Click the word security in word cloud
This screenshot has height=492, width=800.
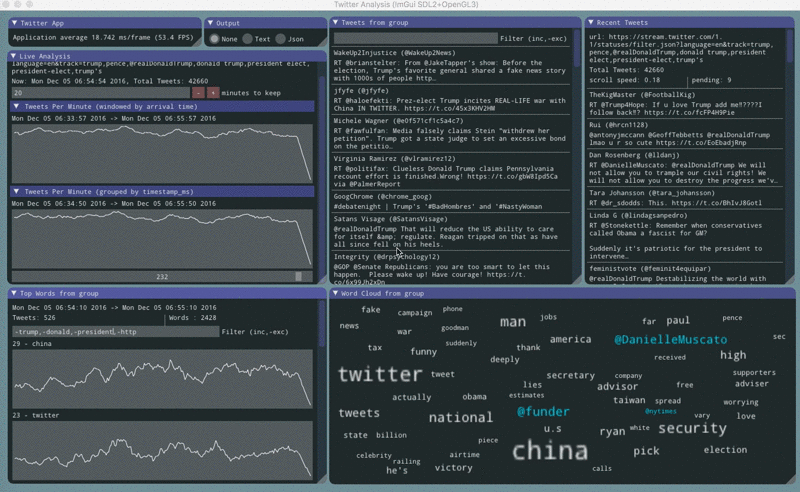(x=692, y=428)
